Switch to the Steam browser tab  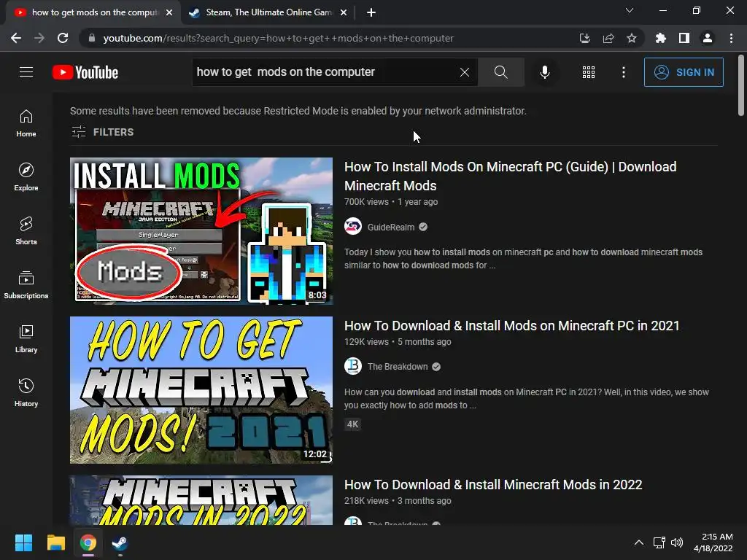pyautogui.click(x=267, y=12)
